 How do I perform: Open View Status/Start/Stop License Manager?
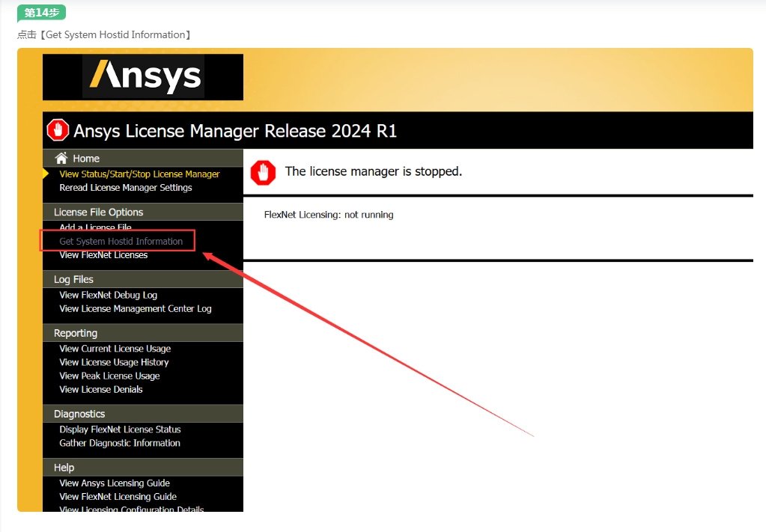point(139,174)
